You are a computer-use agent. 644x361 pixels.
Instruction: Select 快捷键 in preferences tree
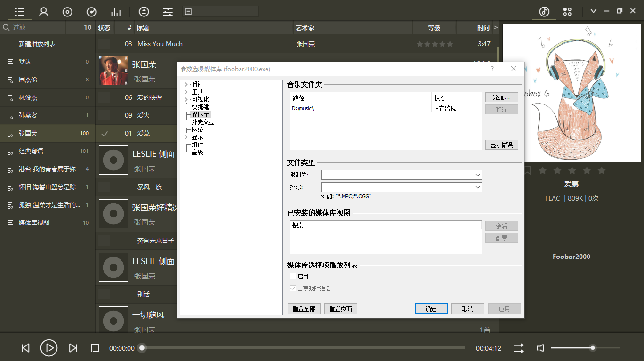point(200,107)
